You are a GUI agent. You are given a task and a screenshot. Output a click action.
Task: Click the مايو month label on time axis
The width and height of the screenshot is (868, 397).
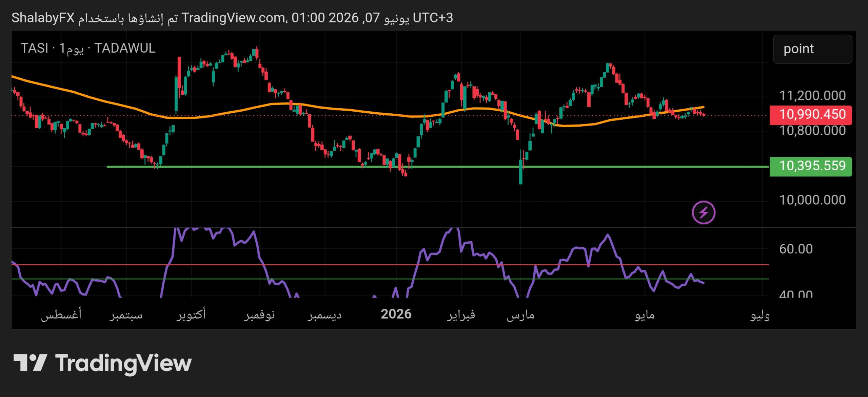[645, 315]
